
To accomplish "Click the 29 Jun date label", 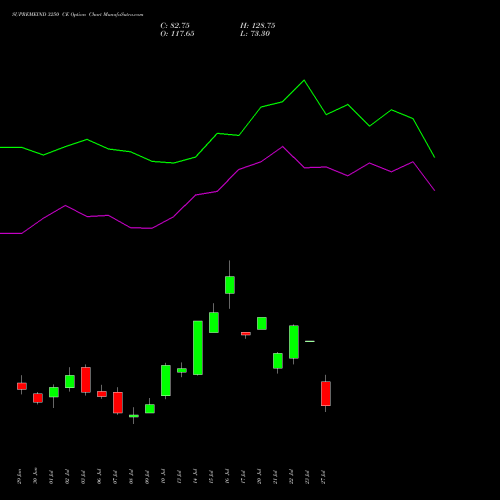I will click(x=19, y=477).
